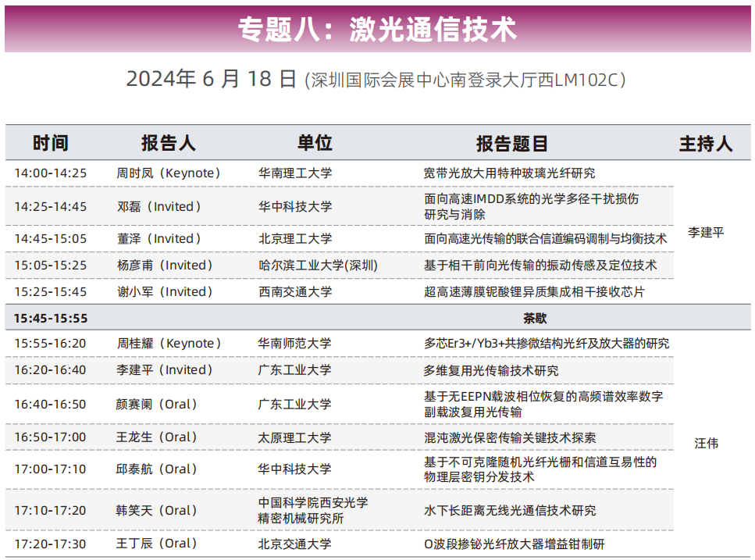Image resolution: width=755 pixels, height=560 pixels.
Task: Click the 报告人 column header
Action: tap(168, 143)
